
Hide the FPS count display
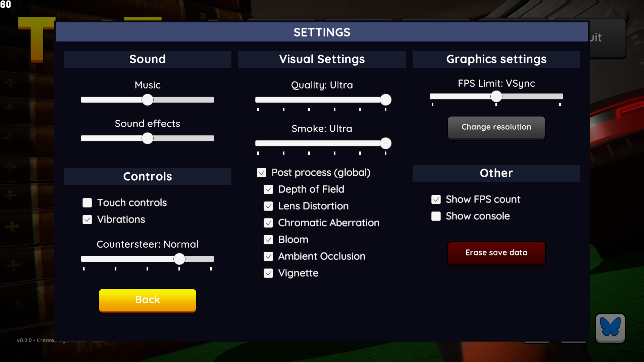coord(436,199)
